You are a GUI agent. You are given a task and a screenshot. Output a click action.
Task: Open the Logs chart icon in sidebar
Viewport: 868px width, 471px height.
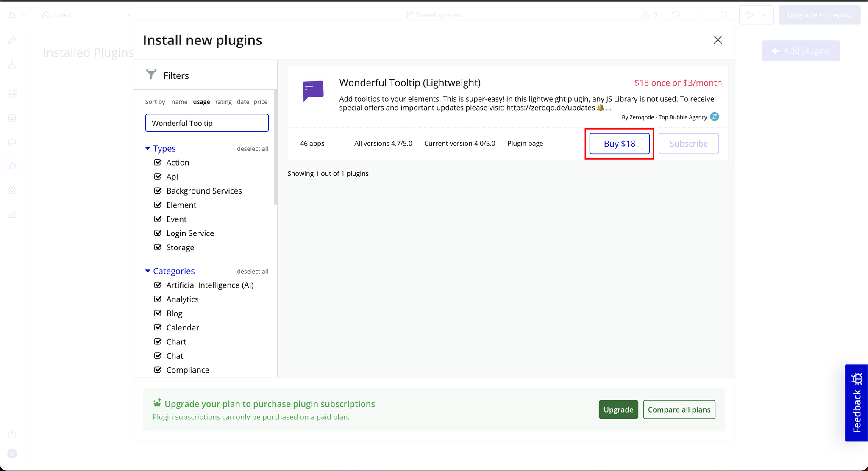pos(12,214)
